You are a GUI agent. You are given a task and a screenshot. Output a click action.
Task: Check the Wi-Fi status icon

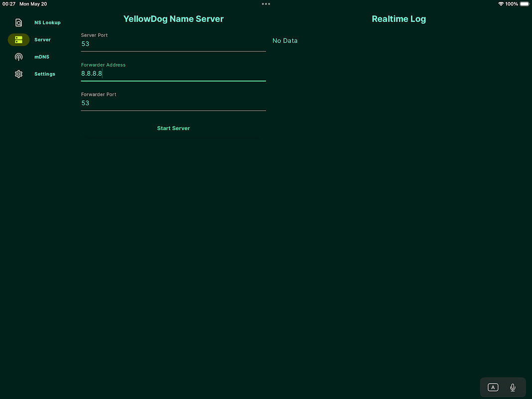(x=501, y=4)
